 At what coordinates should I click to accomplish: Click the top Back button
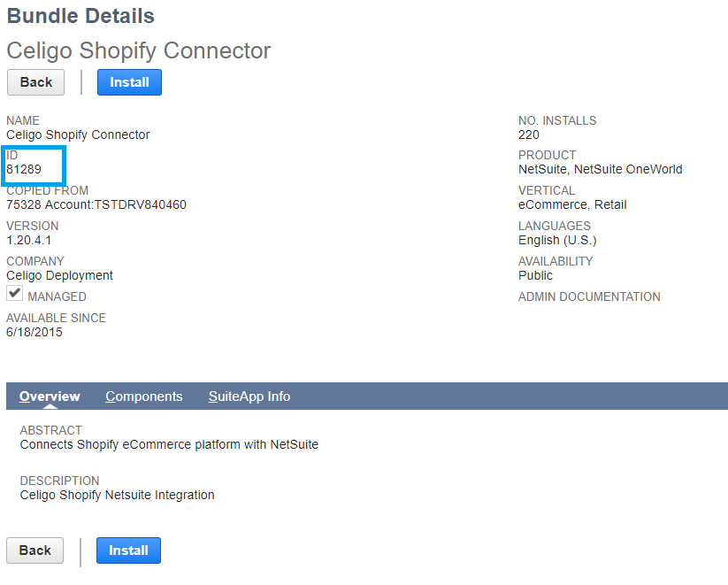coord(35,82)
